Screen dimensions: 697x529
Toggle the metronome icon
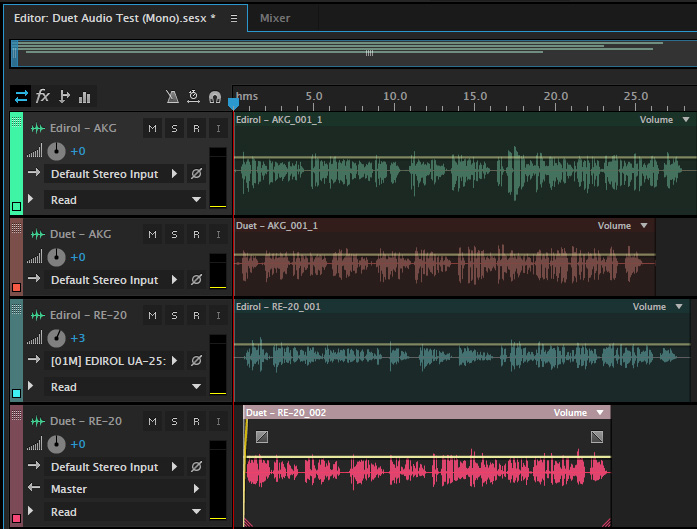click(172, 97)
